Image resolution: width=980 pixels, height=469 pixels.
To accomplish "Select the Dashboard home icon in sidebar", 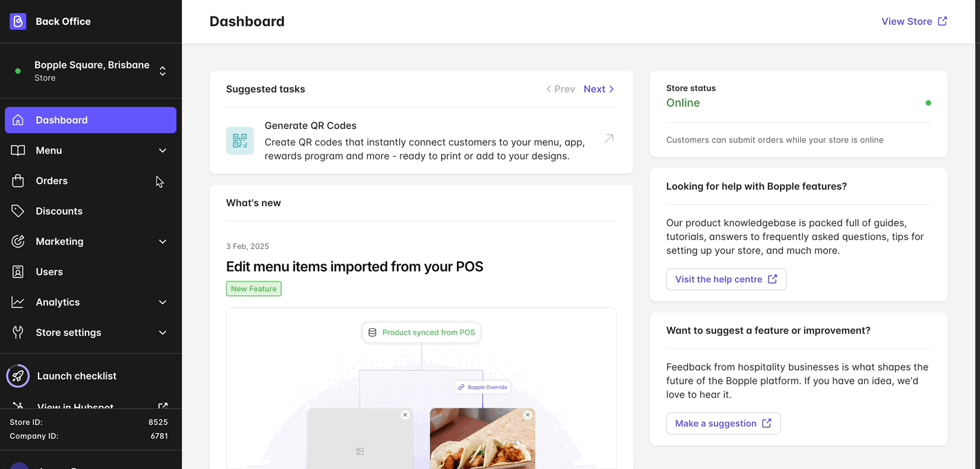I will coord(19,120).
